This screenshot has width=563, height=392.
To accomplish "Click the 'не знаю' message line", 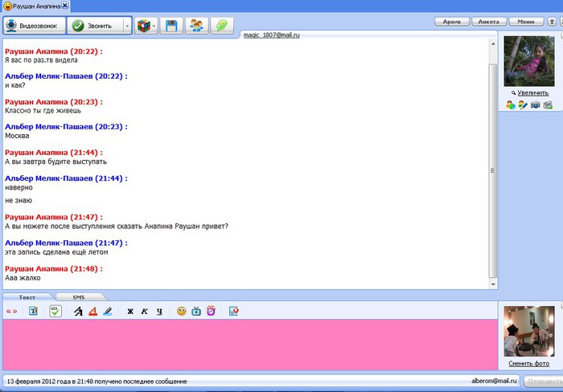I will pos(18,201).
